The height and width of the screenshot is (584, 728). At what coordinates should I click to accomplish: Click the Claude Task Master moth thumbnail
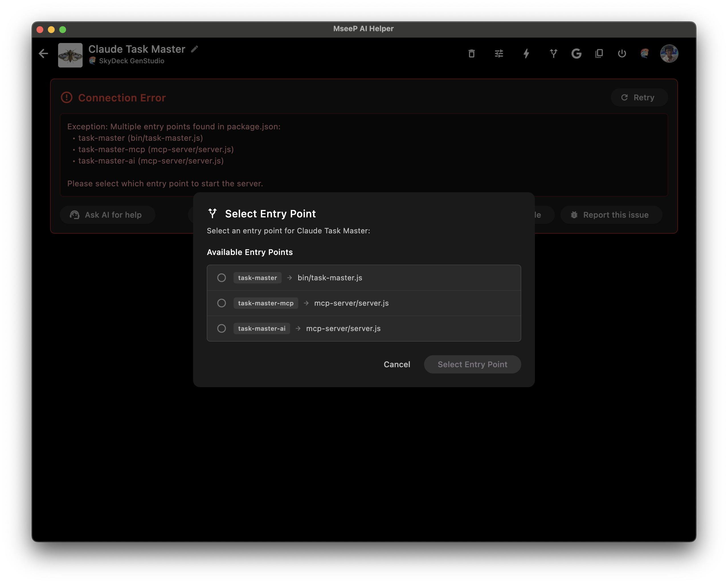pos(70,55)
